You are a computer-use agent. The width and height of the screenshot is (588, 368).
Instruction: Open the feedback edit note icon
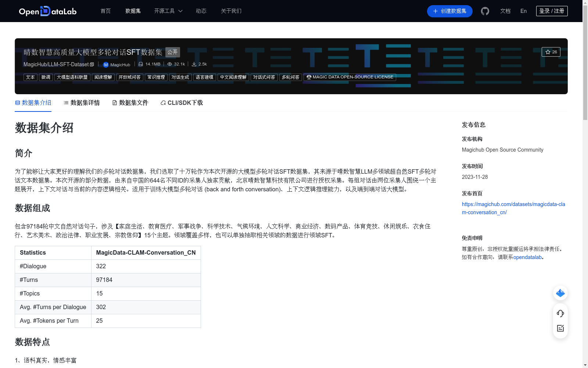point(560,328)
